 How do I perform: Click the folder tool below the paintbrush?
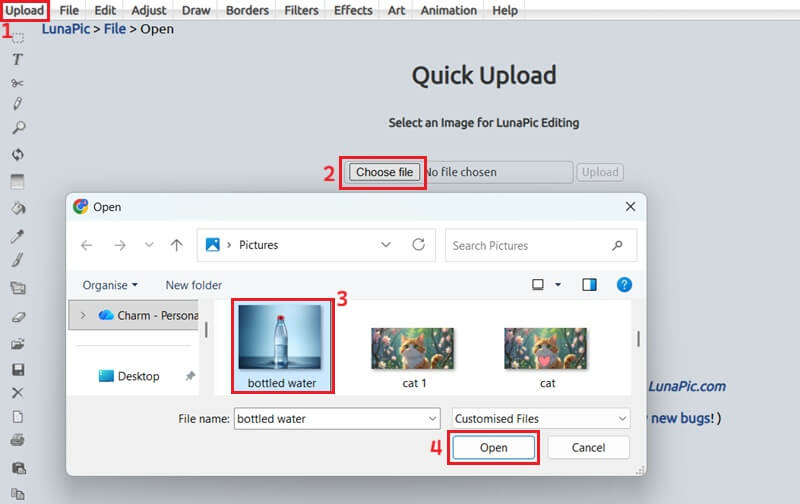click(18, 288)
